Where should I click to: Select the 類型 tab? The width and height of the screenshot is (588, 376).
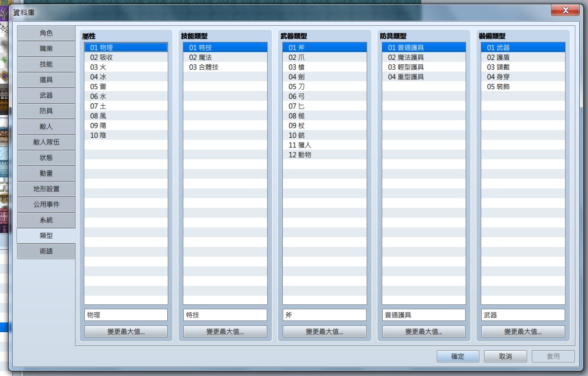pyautogui.click(x=46, y=236)
